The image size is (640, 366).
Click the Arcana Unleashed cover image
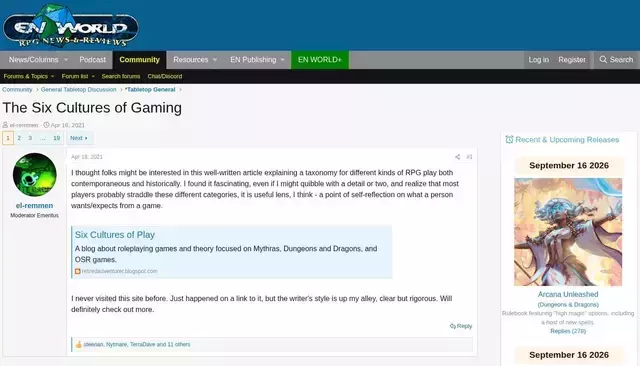568,232
